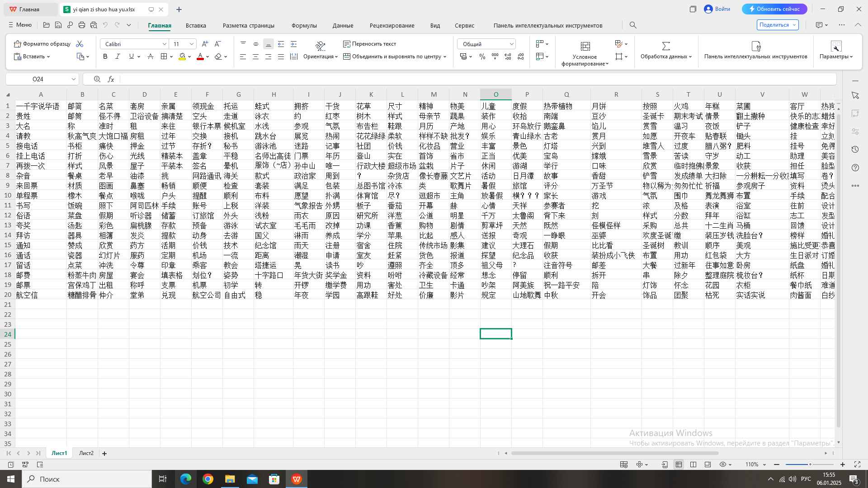Click increase font size icon
Image resolution: width=868 pixels, height=488 pixels.
[x=205, y=44]
